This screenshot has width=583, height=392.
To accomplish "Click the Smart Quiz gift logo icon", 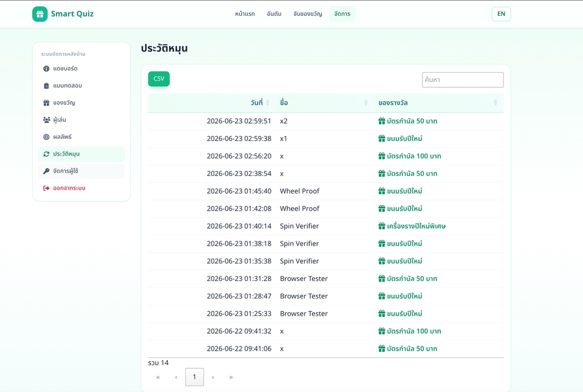I will coord(40,14).
